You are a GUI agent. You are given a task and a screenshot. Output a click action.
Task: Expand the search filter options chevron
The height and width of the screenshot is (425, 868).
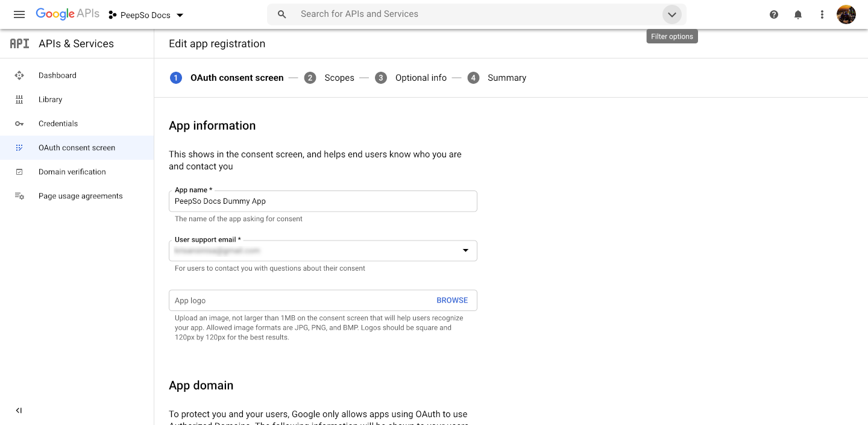pos(672,14)
